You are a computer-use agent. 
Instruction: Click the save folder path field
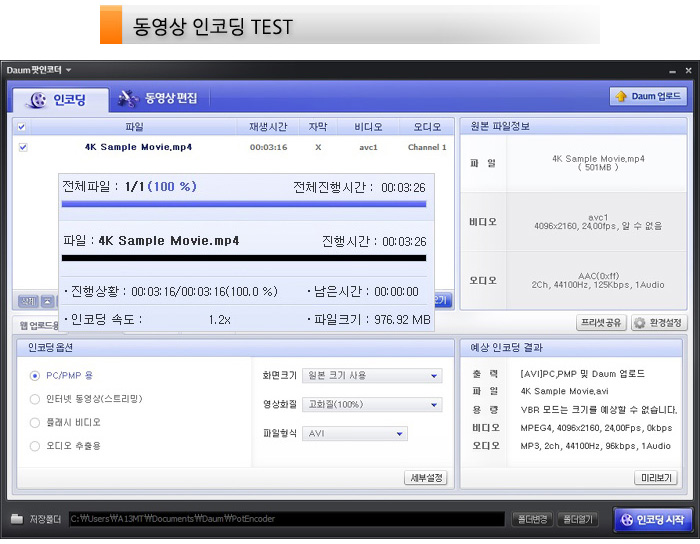point(285,519)
